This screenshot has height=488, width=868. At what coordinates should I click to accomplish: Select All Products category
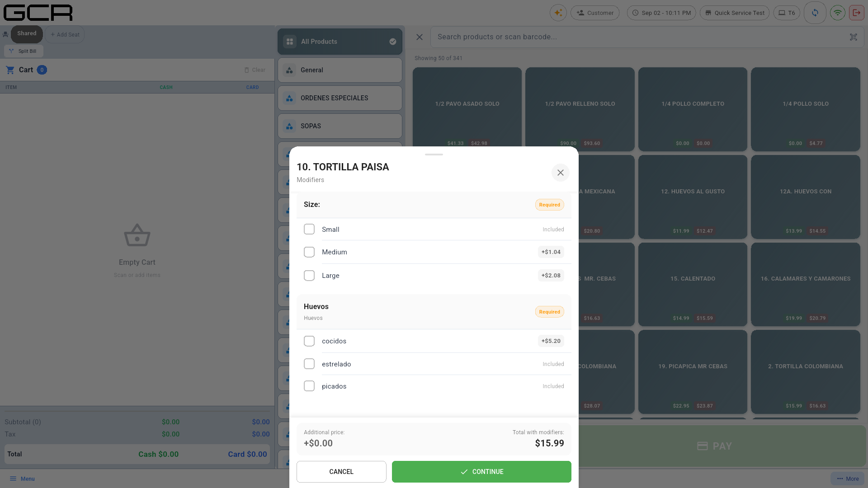340,42
